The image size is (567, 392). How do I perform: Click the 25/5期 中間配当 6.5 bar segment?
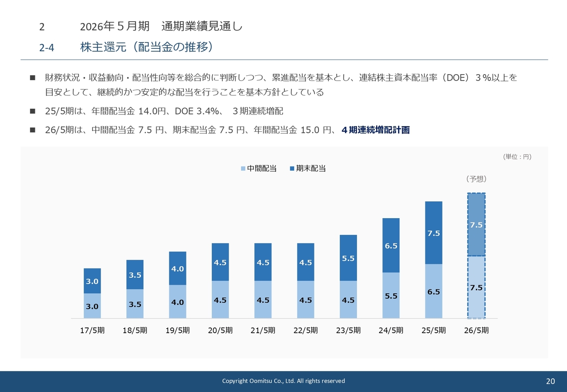434,291
